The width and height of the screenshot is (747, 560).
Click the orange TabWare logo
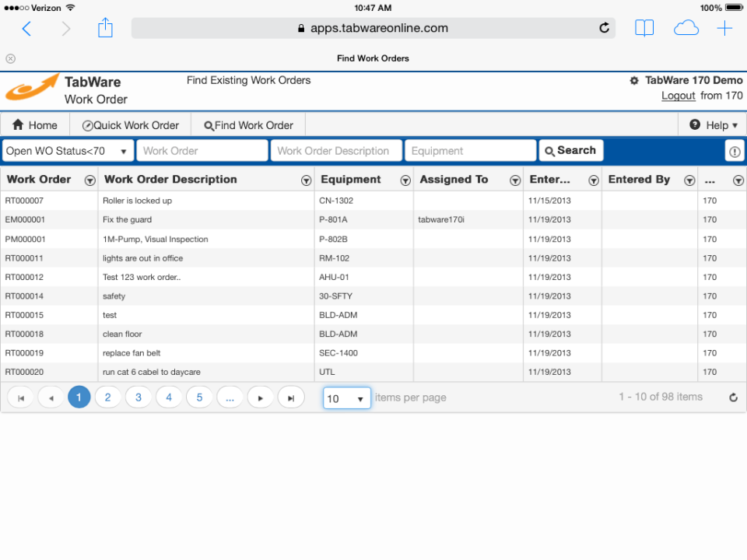point(31,89)
